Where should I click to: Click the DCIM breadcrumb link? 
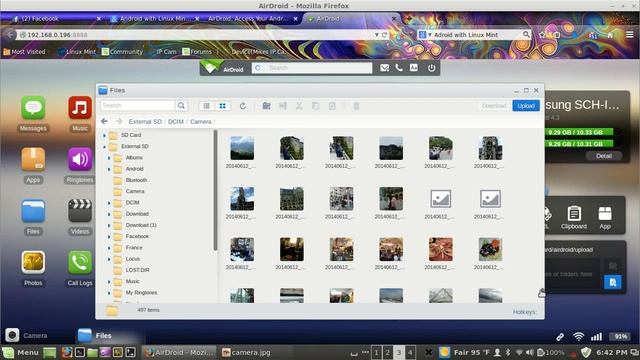tap(176, 122)
